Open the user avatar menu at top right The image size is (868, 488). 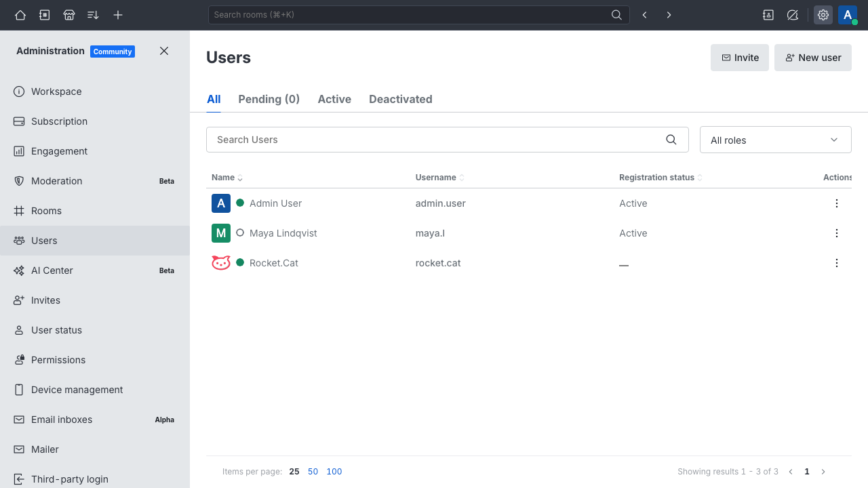(x=848, y=15)
